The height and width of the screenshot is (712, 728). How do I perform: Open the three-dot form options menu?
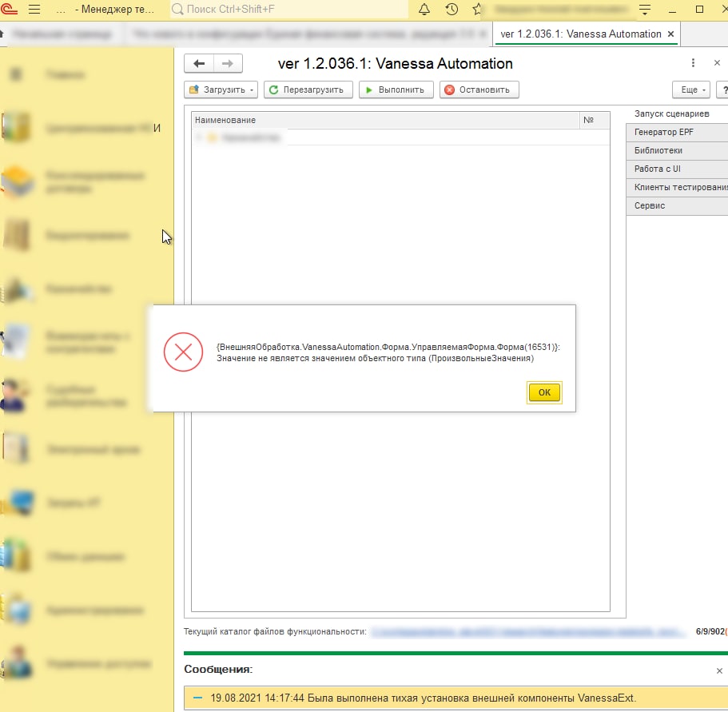click(693, 62)
